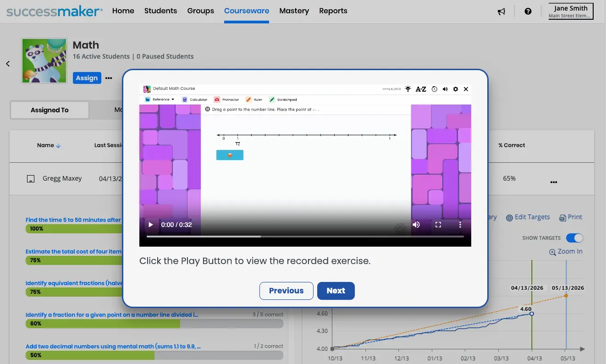The width and height of the screenshot is (606, 364).
Task: Click the pause icon beside the drag instruction
Action: click(208, 110)
